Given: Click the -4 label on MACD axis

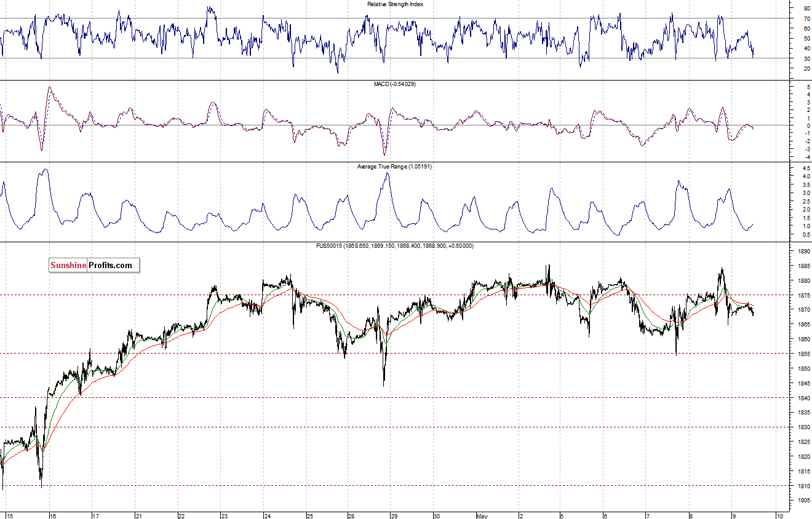Looking at the screenshot, I should [x=806, y=157].
